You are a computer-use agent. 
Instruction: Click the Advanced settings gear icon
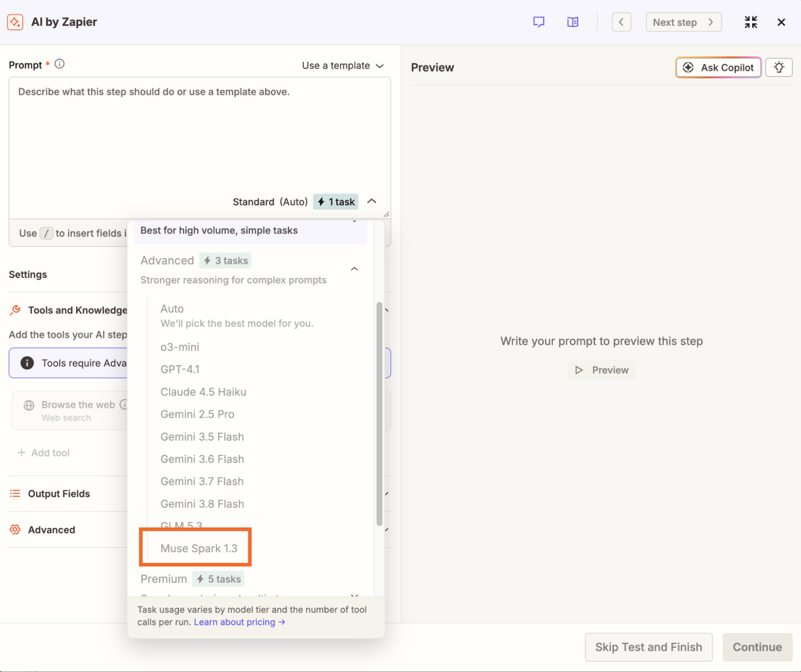click(x=15, y=530)
